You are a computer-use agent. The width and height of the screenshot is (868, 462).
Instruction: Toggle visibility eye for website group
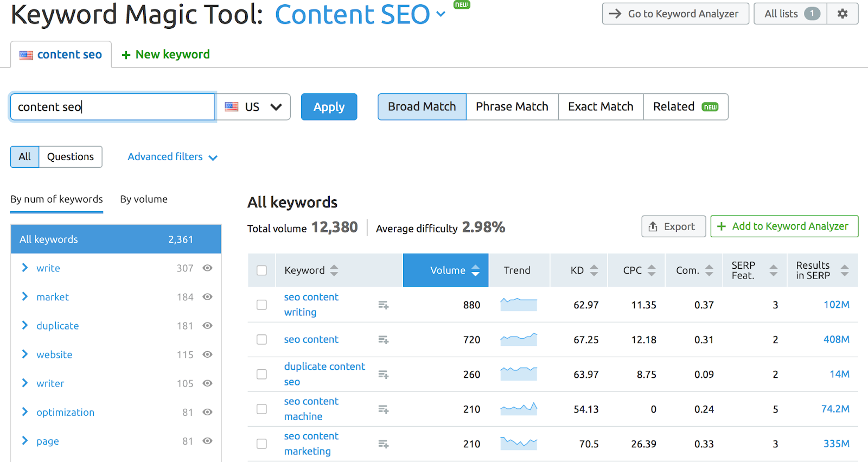coord(207,354)
